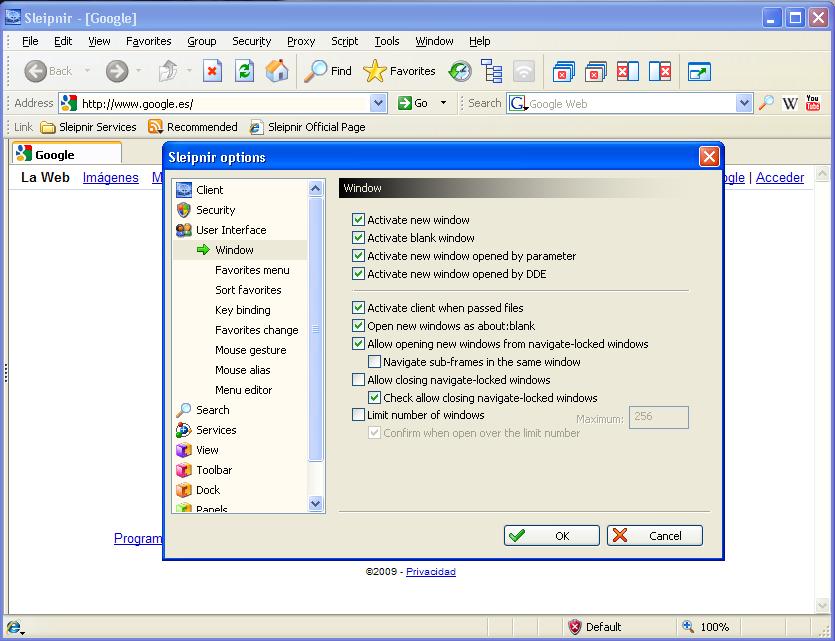
Task: Click the security shield icon in status bar
Action: (x=575, y=627)
